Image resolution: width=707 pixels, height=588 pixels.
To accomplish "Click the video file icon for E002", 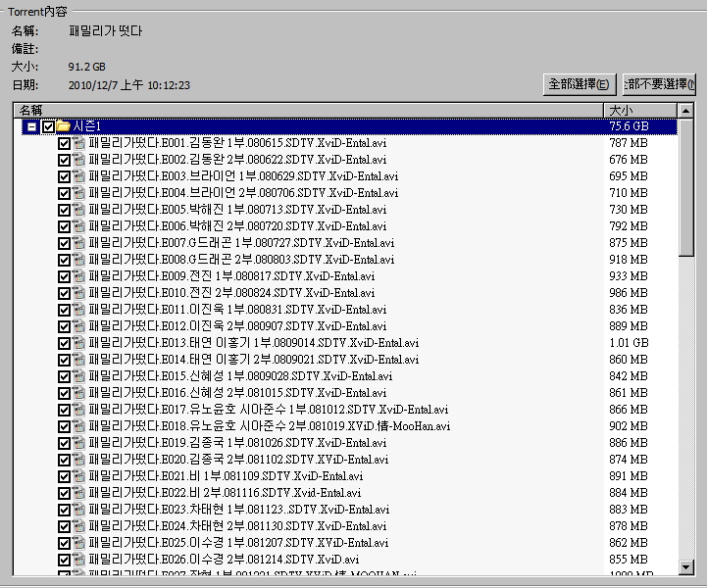I will click(x=78, y=160).
